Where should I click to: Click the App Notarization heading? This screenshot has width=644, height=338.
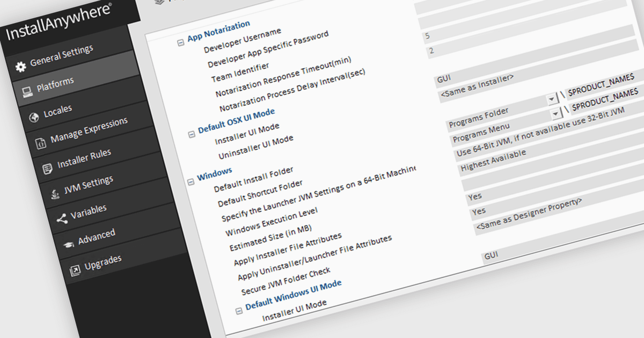click(x=218, y=31)
